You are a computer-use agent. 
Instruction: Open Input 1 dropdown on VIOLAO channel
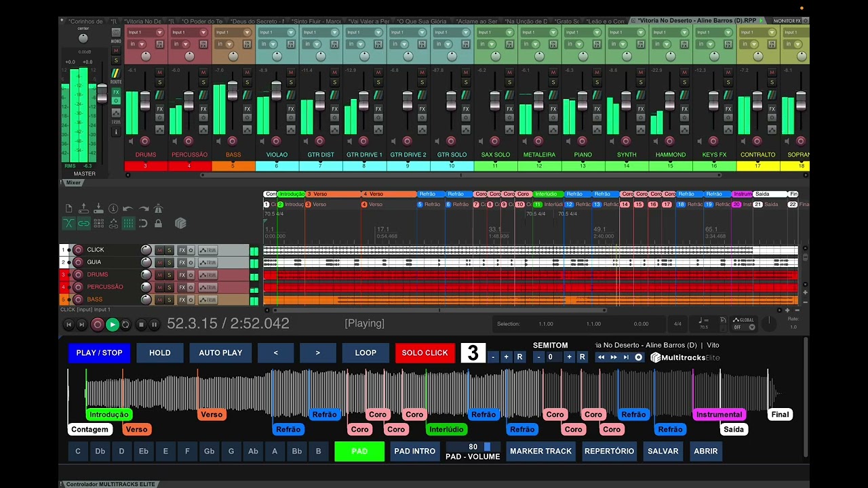(x=276, y=32)
